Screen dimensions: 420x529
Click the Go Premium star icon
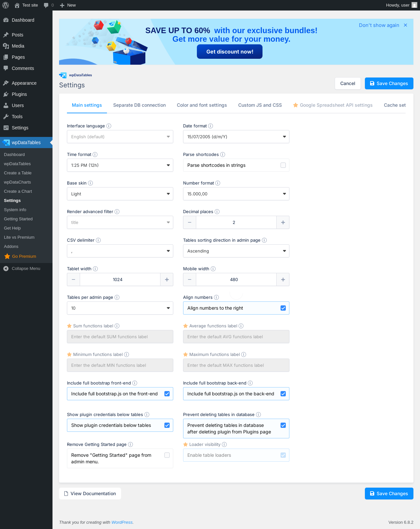[x=7, y=256]
